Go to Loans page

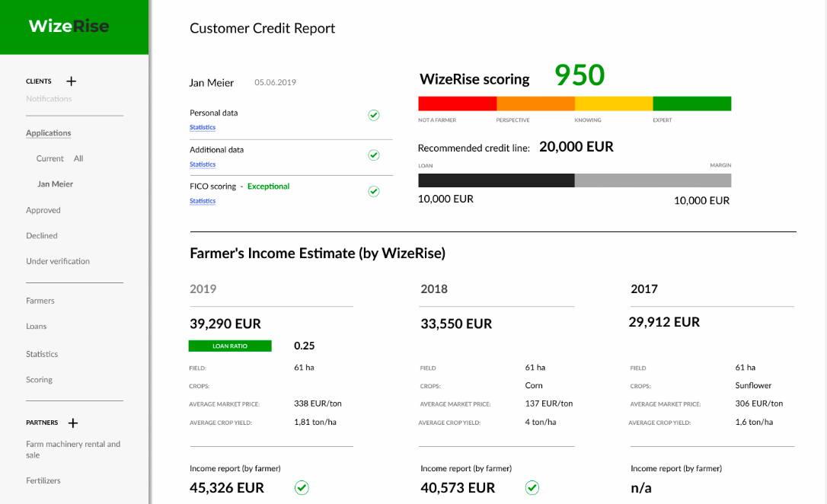click(x=36, y=327)
